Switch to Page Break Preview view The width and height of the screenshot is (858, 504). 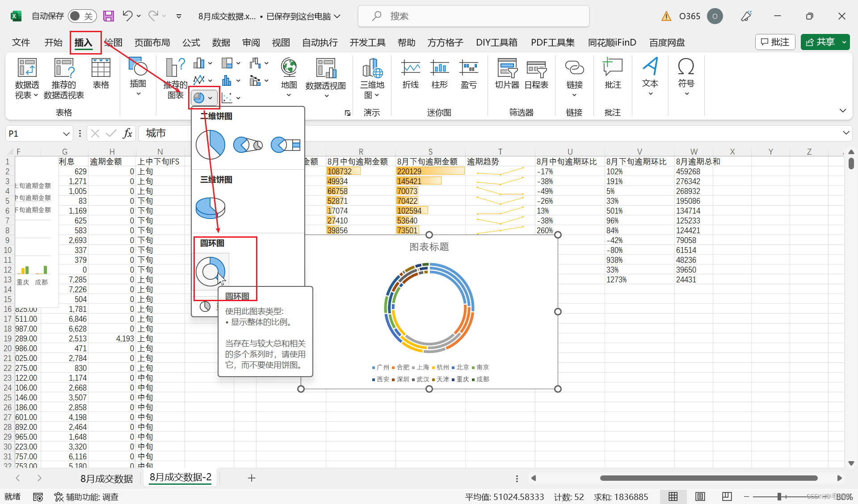coord(727,496)
